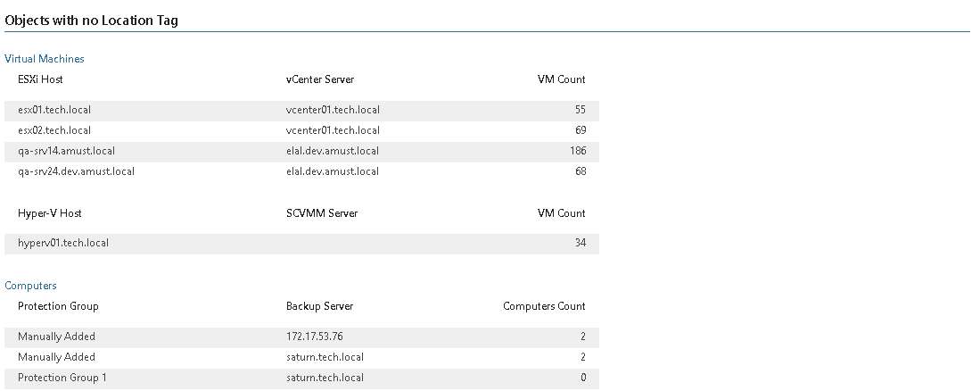Click the SCVMM Server column header

point(322,213)
